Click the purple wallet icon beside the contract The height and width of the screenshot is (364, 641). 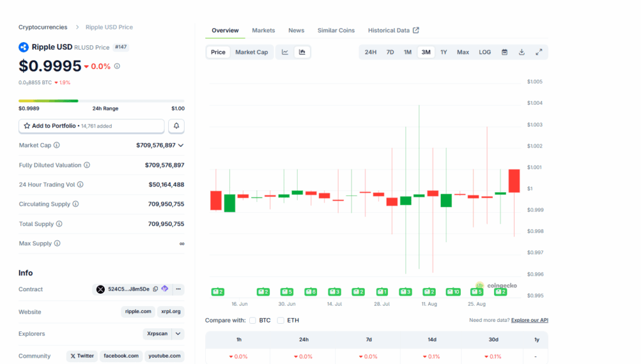tap(164, 289)
